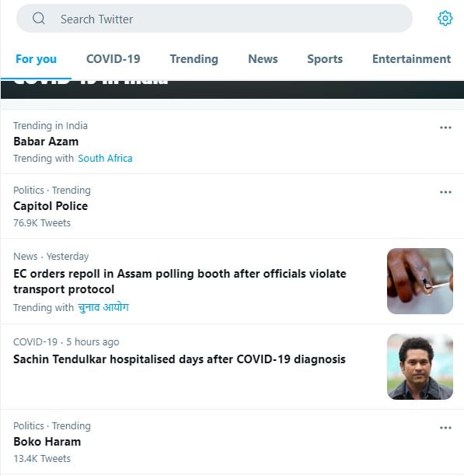Viewport: 464px width, 476px height.
Task: Switch to the Trending tab
Action: [194, 59]
